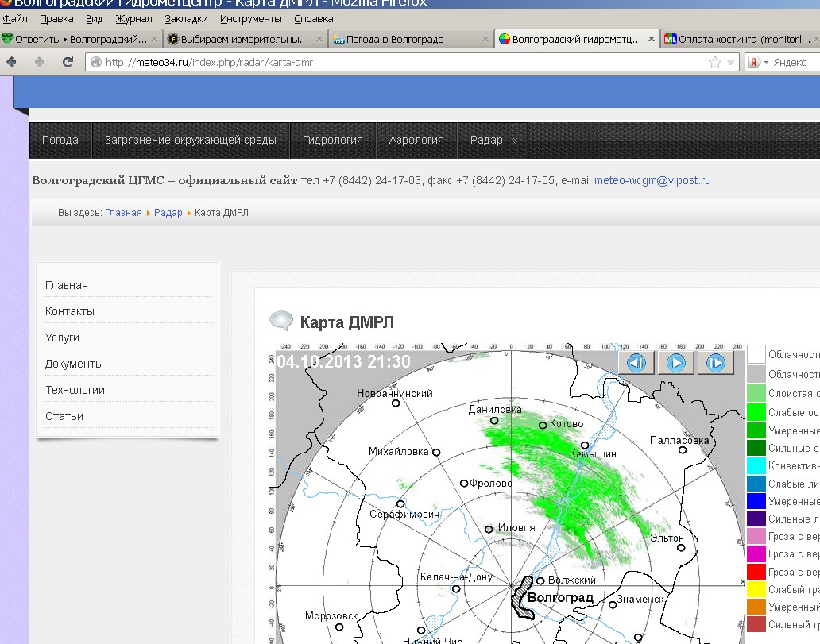Go forward with the Forward arrow
The width and height of the screenshot is (820, 644).
39,62
